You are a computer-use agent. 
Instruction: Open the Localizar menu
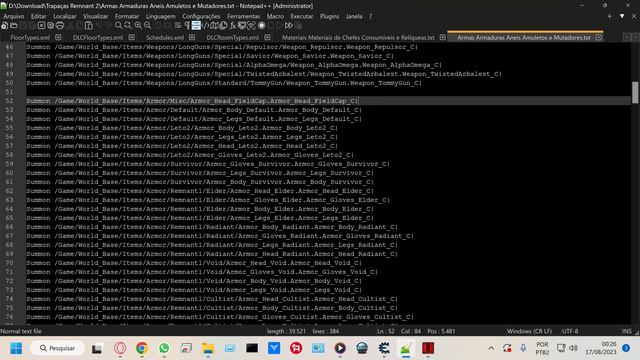[65, 16]
